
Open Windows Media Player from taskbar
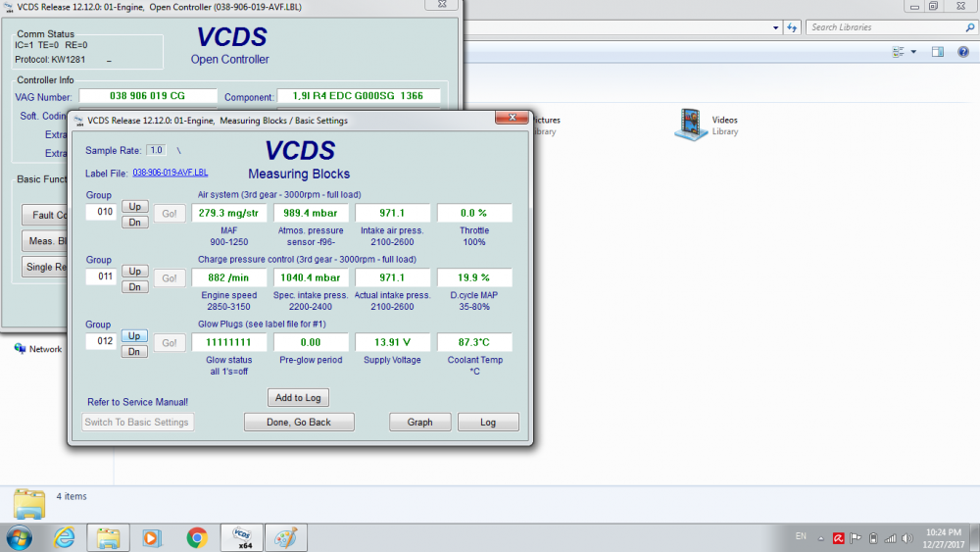tap(152, 537)
